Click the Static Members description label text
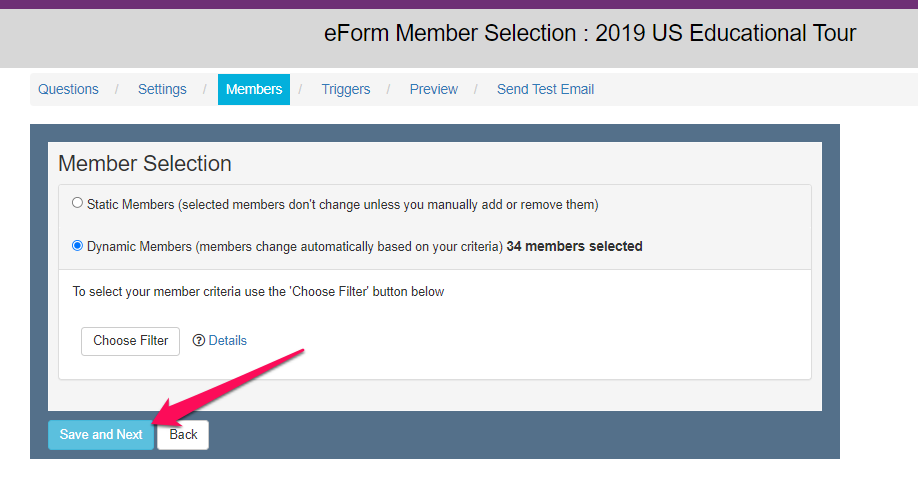918x491 pixels. pos(342,204)
